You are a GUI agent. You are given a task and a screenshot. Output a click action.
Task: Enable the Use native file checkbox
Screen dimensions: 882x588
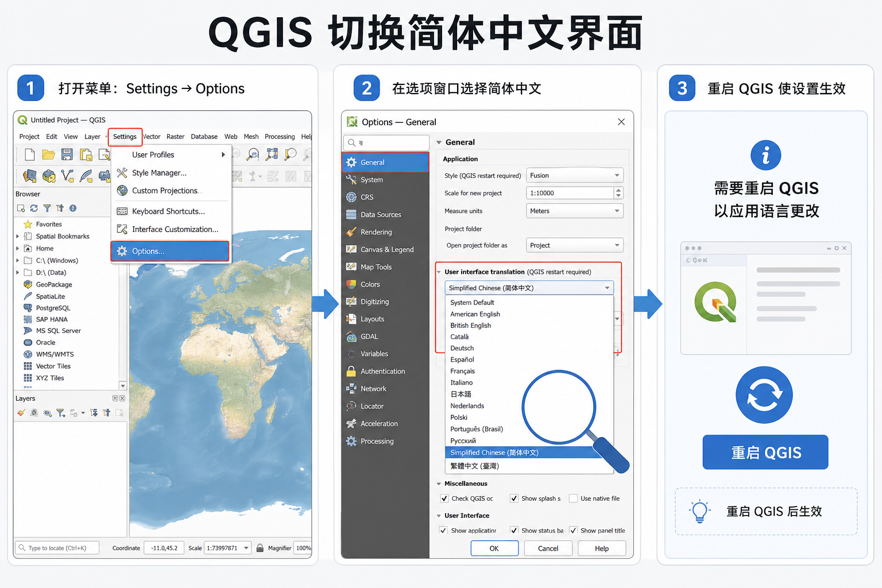(573, 498)
